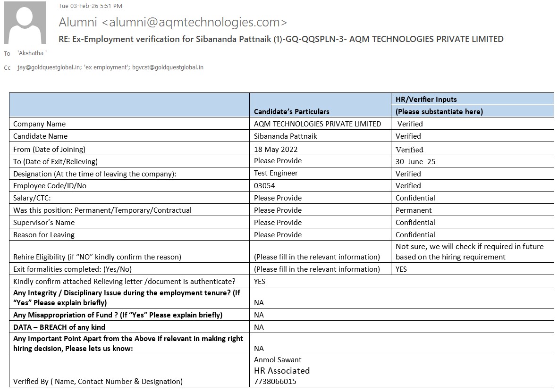
Task: Click the 'From (Date of Joining)' label
Action: (x=49, y=150)
